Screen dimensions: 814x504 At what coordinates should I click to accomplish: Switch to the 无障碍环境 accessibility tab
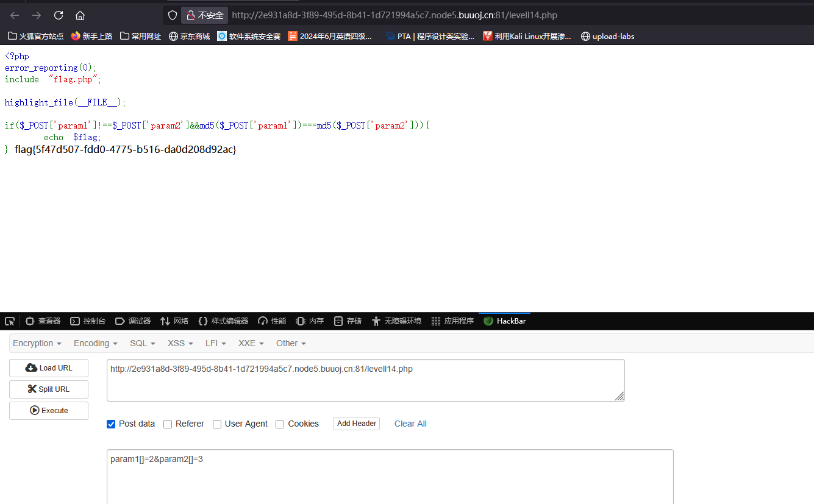point(396,321)
